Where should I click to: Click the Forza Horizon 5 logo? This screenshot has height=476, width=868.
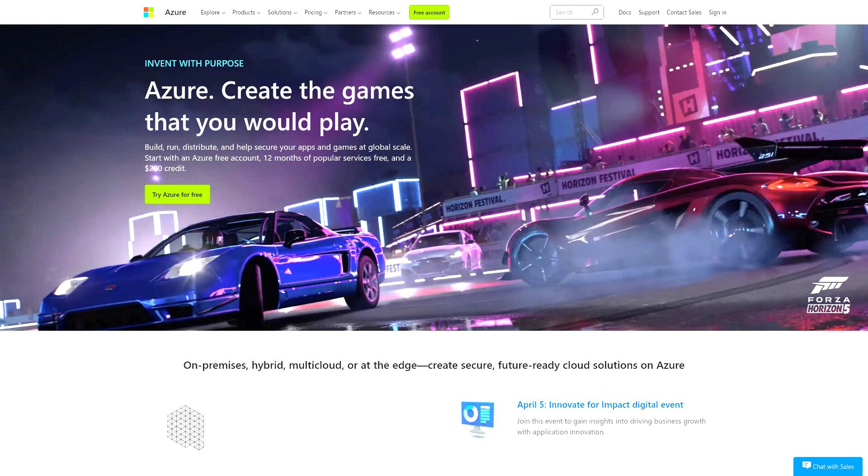(829, 295)
